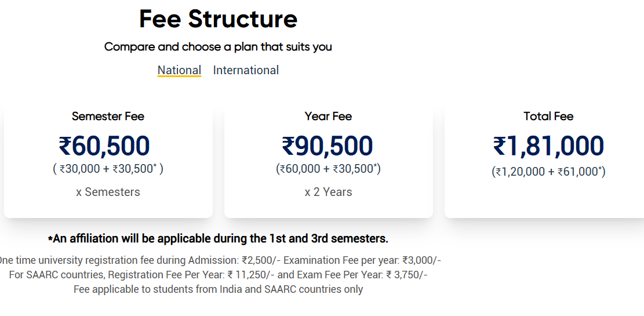Click the 'x Semesters' label
The image size is (644, 316).
[x=108, y=192]
